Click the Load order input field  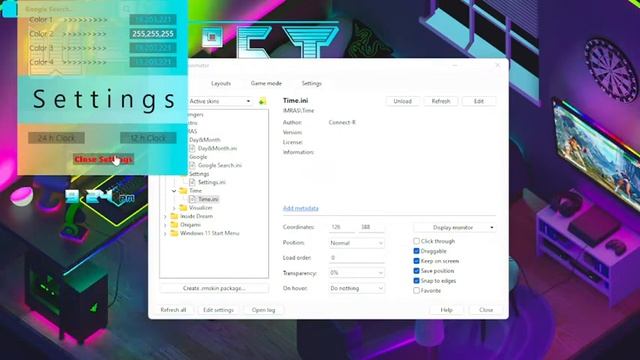click(x=356, y=258)
